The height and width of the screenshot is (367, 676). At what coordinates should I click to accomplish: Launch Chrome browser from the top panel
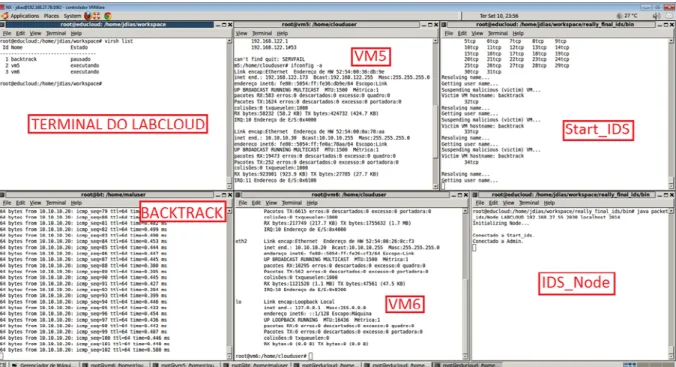[107, 16]
